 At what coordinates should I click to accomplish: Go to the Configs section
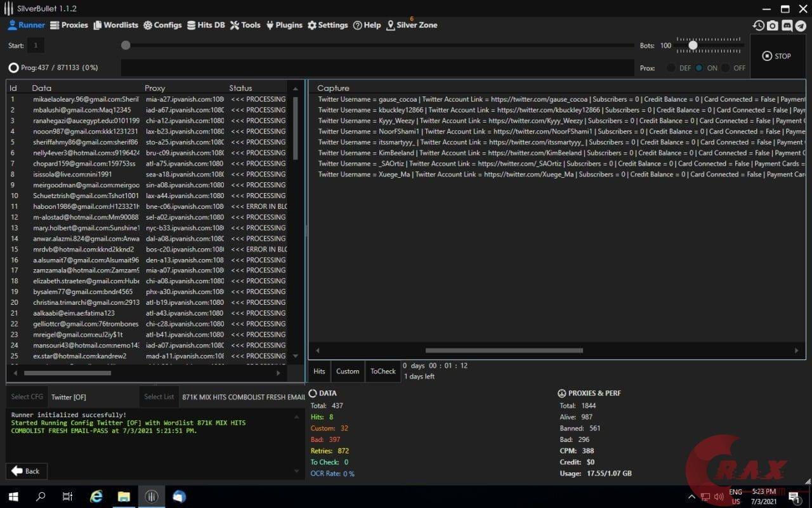click(162, 25)
